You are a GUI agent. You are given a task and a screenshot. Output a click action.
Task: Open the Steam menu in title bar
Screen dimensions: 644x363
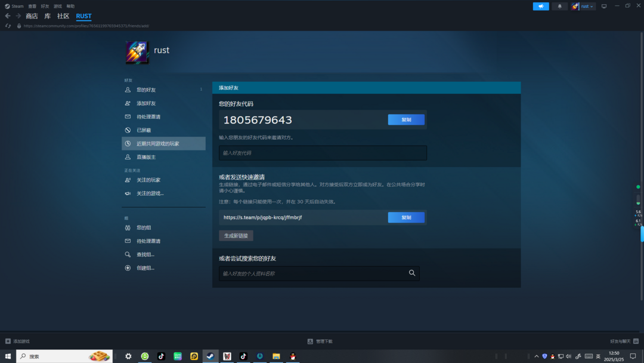[x=14, y=6]
